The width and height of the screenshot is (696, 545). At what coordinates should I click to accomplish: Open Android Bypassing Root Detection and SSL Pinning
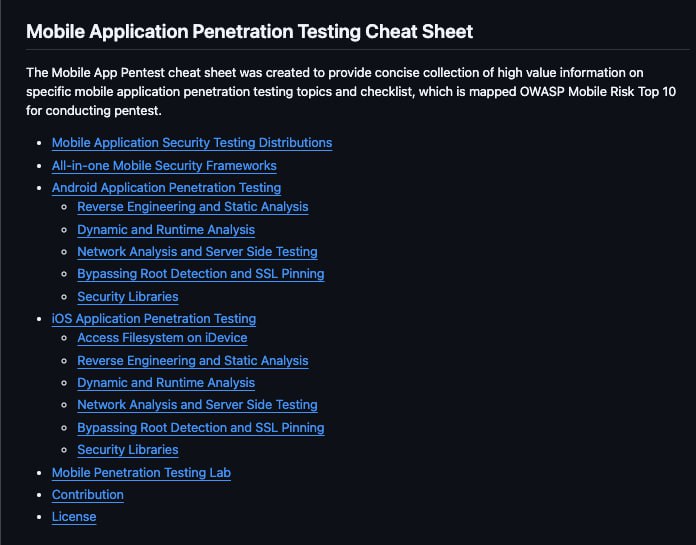click(201, 274)
